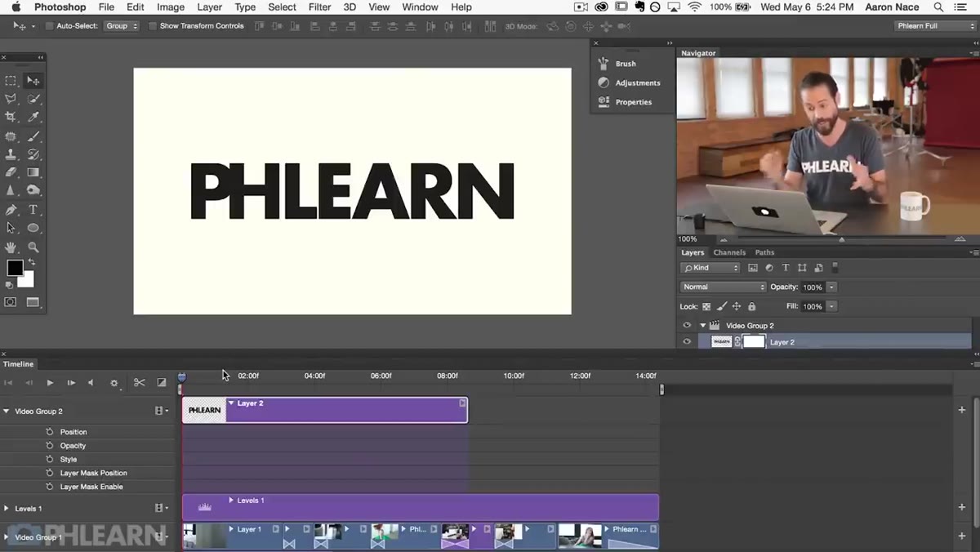The image size is (980, 552).
Task: Select the Path Selection tool
Action: (11, 228)
